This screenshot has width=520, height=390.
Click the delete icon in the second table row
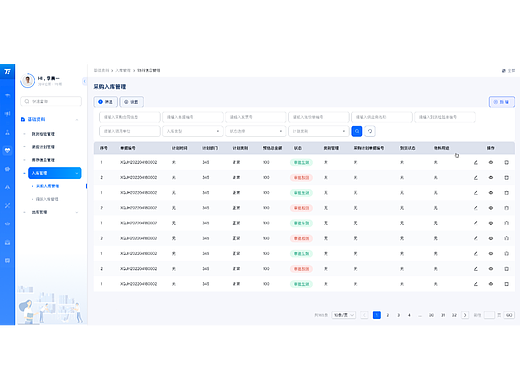point(506,178)
